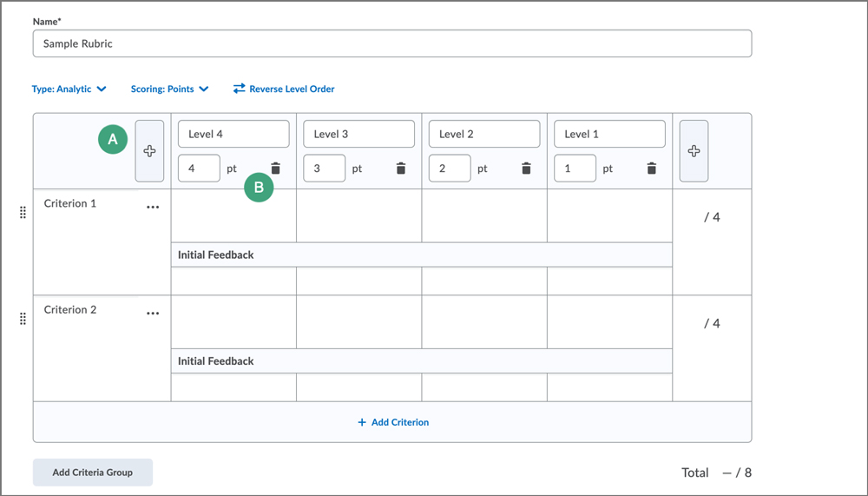Screen dimensions: 868x496
Task: Click the Level 4 name field
Action: coord(233,134)
